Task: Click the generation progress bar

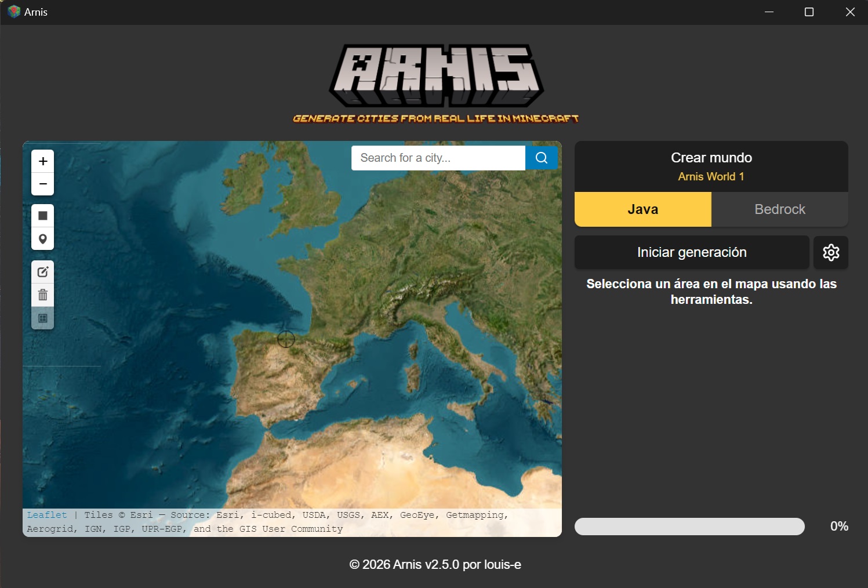Action: 689,527
